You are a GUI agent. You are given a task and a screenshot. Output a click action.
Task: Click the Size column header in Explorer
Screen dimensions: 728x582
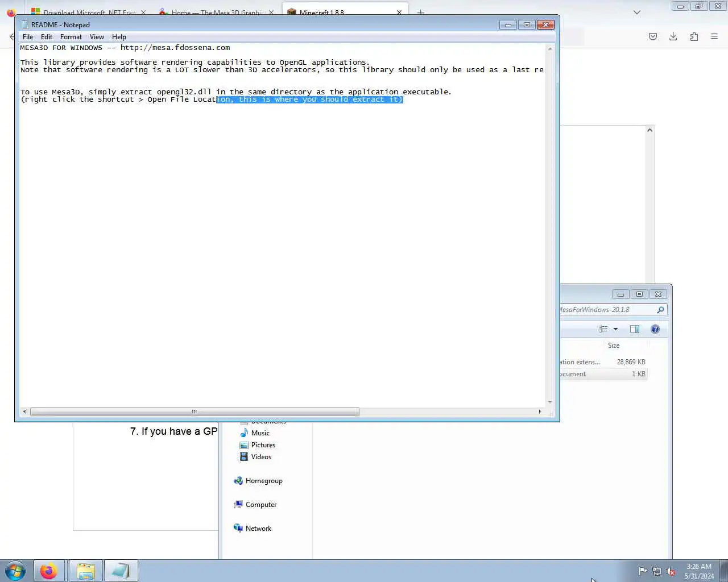tap(614, 346)
